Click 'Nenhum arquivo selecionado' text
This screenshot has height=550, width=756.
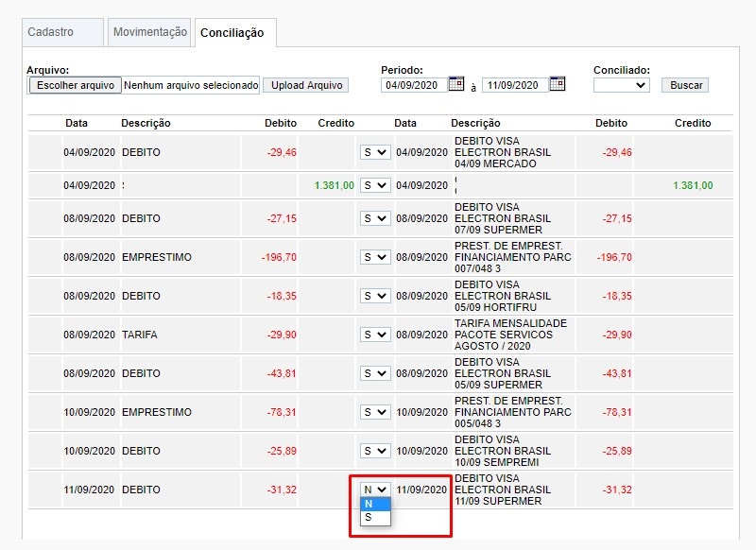click(191, 85)
